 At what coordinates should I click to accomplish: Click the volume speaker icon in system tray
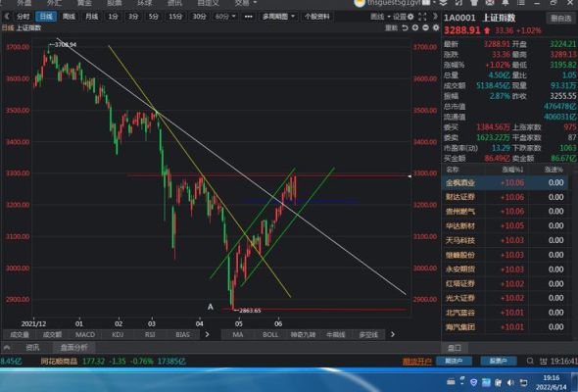coord(511,382)
